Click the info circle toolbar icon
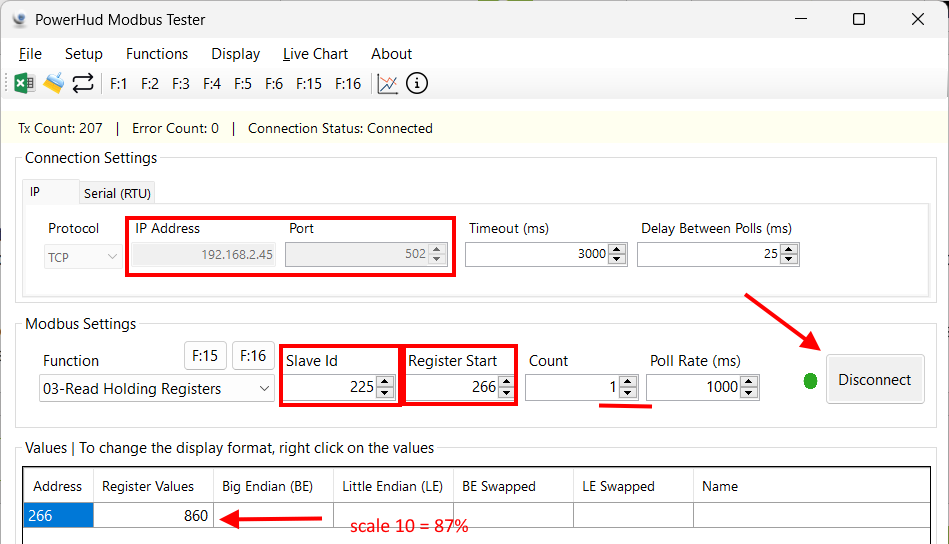 [x=417, y=84]
